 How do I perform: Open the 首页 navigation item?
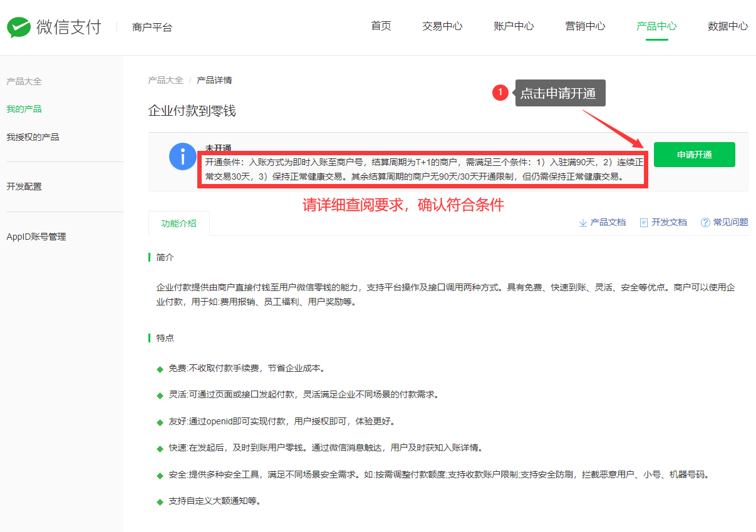[x=381, y=26]
